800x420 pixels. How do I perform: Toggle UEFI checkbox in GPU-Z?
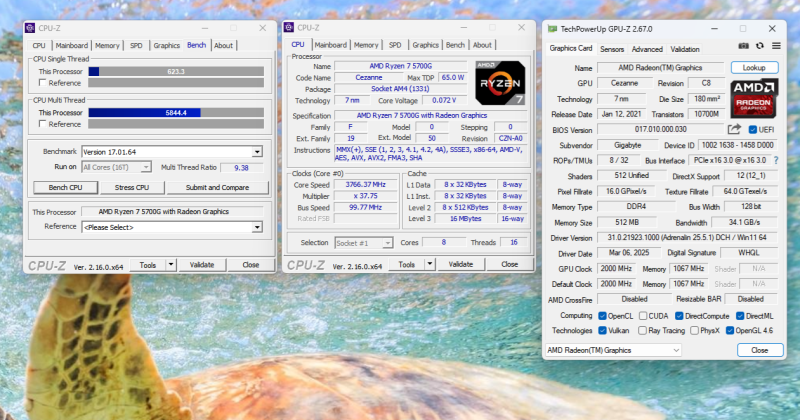[753, 130]
